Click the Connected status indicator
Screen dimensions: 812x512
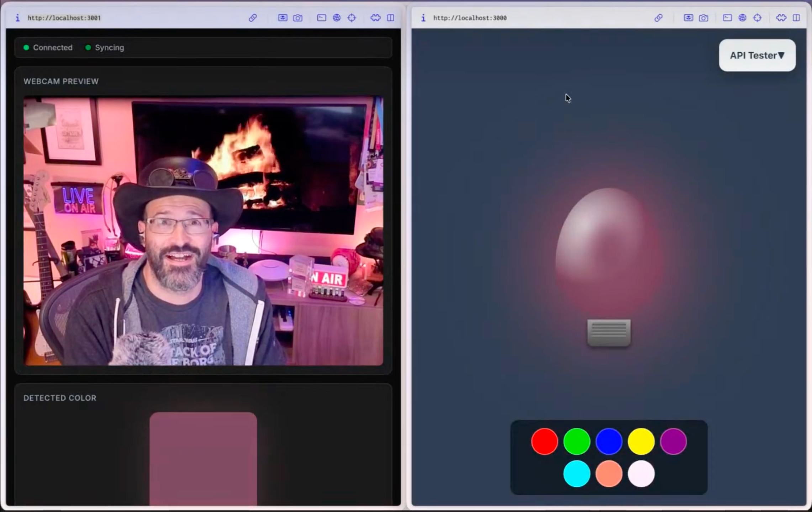tap(48, 48)
